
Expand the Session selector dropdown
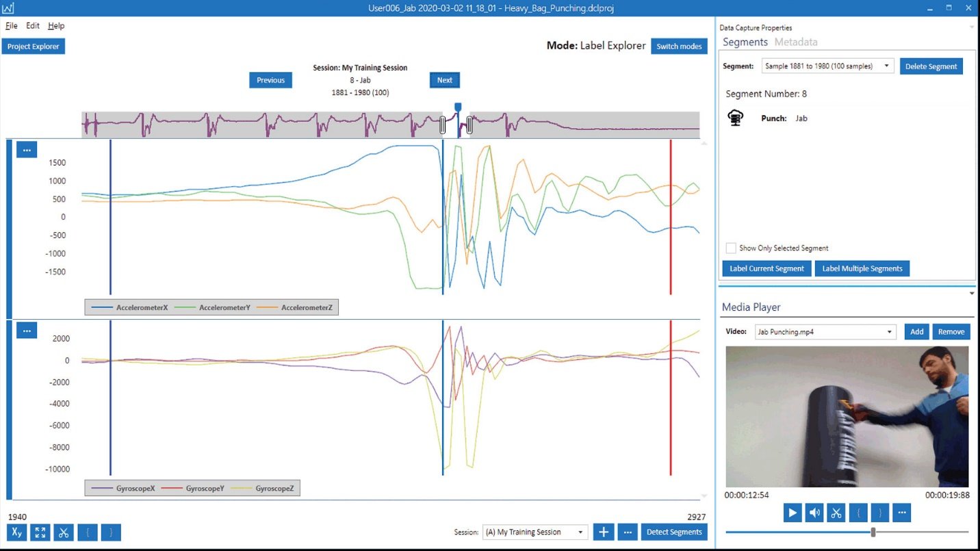point(535,532)
